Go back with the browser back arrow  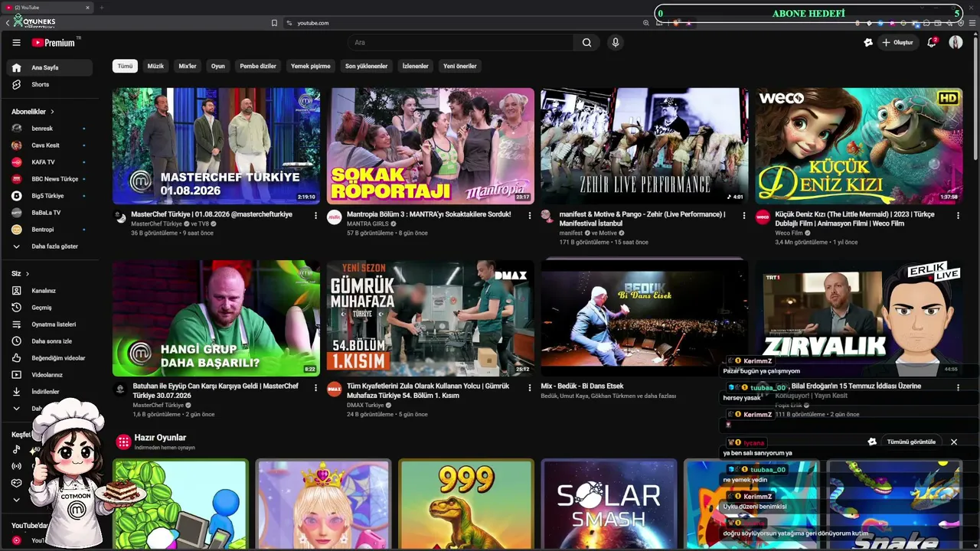[8, 23]
